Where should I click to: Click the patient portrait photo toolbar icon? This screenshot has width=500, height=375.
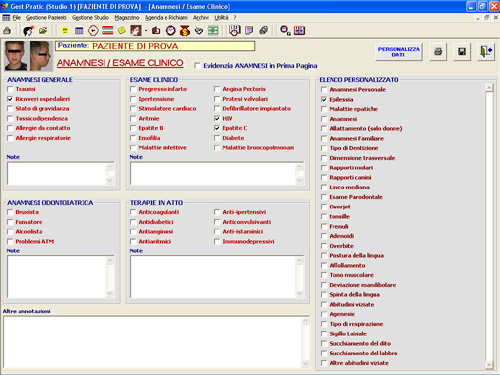[x=136, y=31]
